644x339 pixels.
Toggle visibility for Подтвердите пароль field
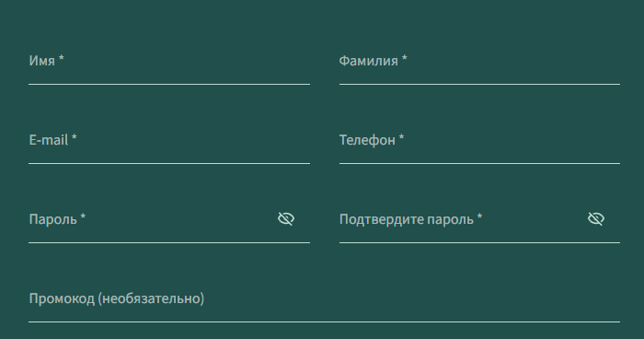596,219
